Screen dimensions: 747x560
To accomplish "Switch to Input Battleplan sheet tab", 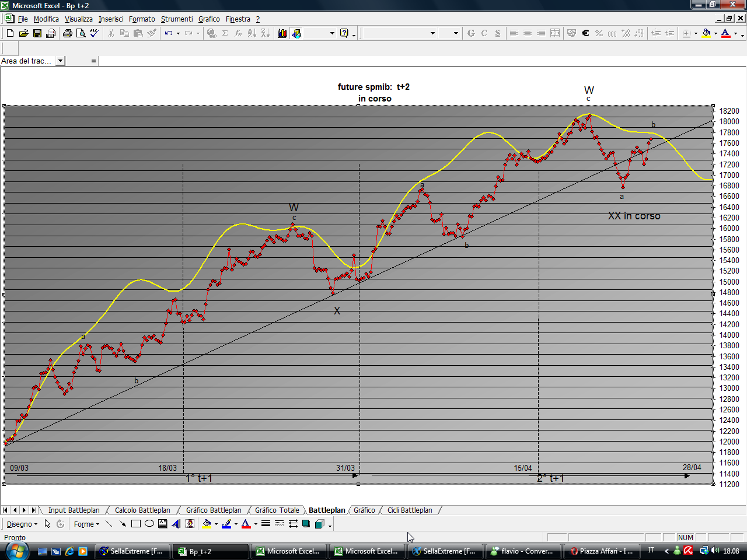I will [74, 510].
